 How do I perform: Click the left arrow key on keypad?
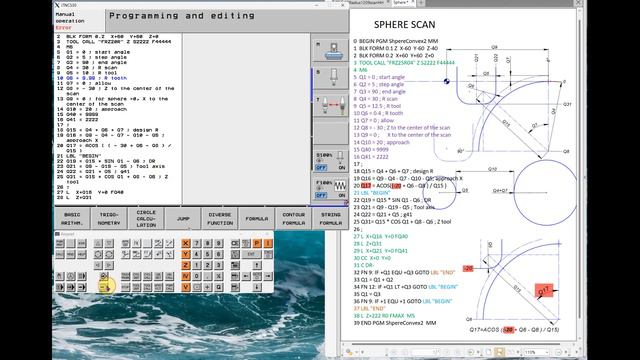point(246,276)
